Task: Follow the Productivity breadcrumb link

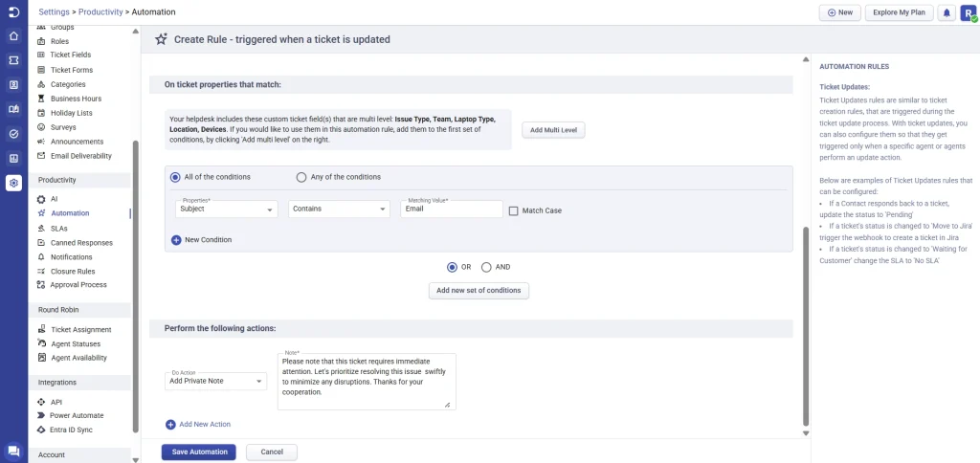Action: [100, 11]
